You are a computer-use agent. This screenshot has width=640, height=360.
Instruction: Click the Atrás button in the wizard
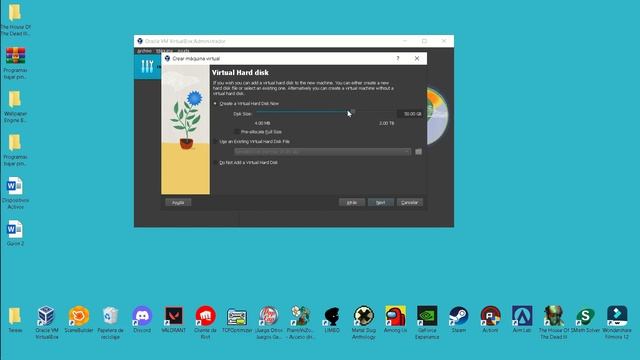click(x=352, y=202)
